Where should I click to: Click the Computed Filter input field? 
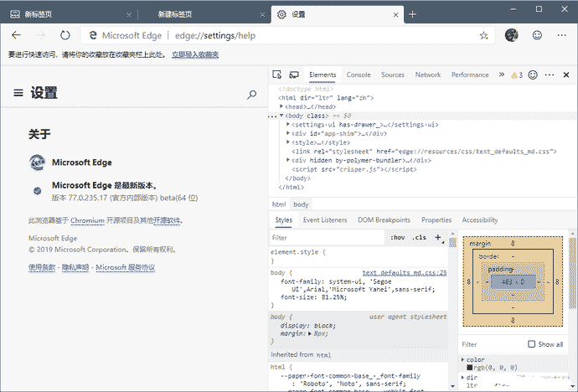492,344
